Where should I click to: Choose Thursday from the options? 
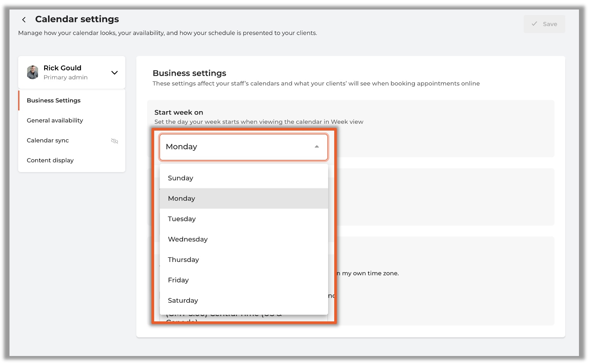tap(183, 260)
